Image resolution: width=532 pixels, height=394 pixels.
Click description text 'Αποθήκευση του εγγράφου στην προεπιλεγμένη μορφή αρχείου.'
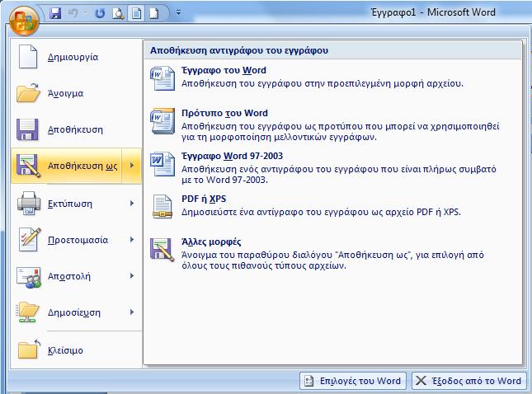click(x=322, y=83)
